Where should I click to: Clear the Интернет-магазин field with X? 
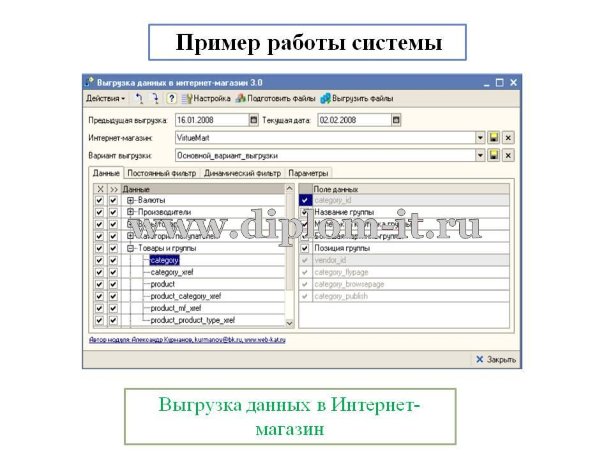(x=508, y=138)
